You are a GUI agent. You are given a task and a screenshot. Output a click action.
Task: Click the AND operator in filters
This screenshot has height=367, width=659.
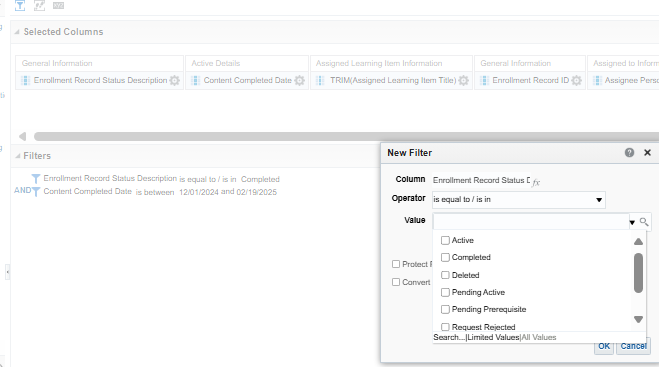22,190
